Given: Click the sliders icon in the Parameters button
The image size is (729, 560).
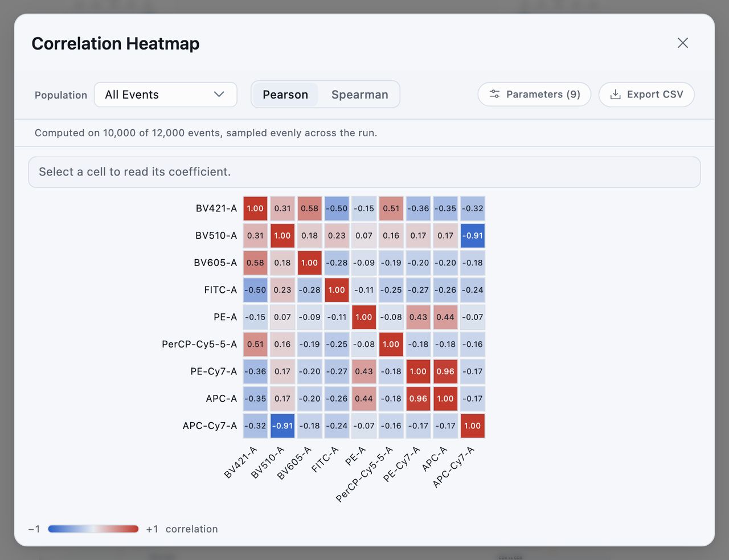Looking at the screenshot, I should pos(494,94).
